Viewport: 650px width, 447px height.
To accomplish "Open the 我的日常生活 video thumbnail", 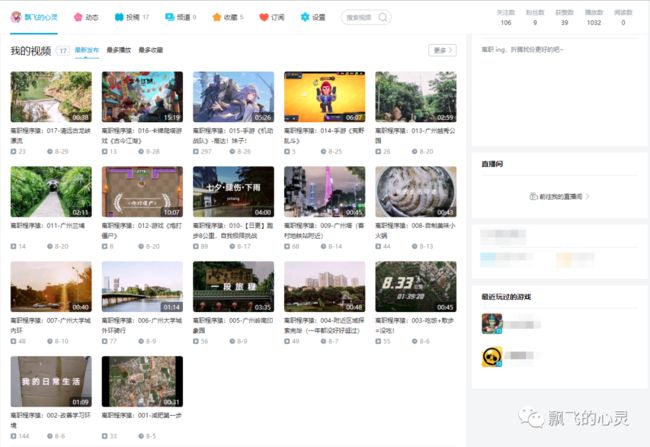I will point(51,381).
